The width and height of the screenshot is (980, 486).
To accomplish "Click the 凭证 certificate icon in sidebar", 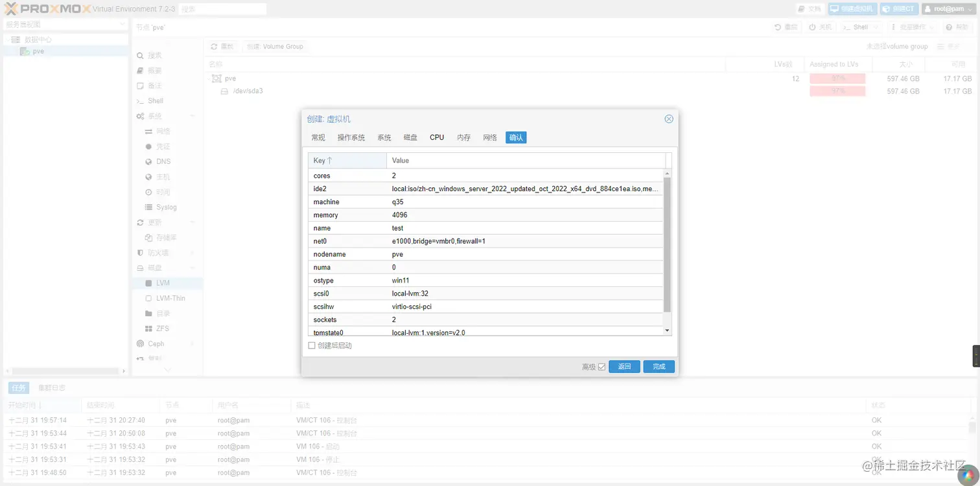I will [x=149, y=146].
